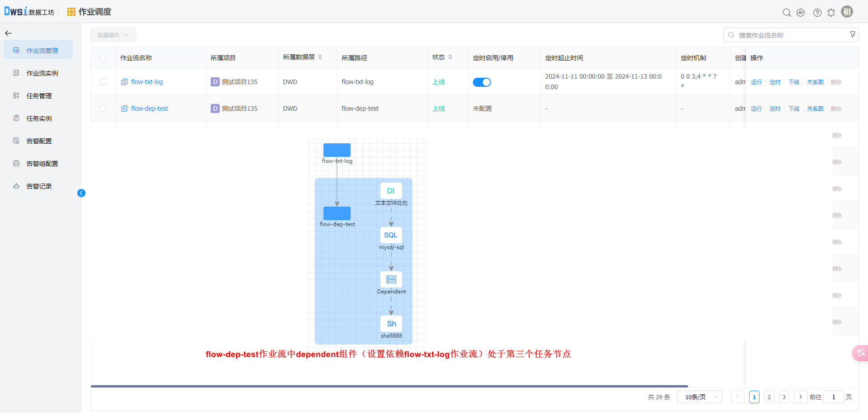868x420 pixels.
Task: Select the flow-dep-test row checkbox
Action: [x=103, y=109]
